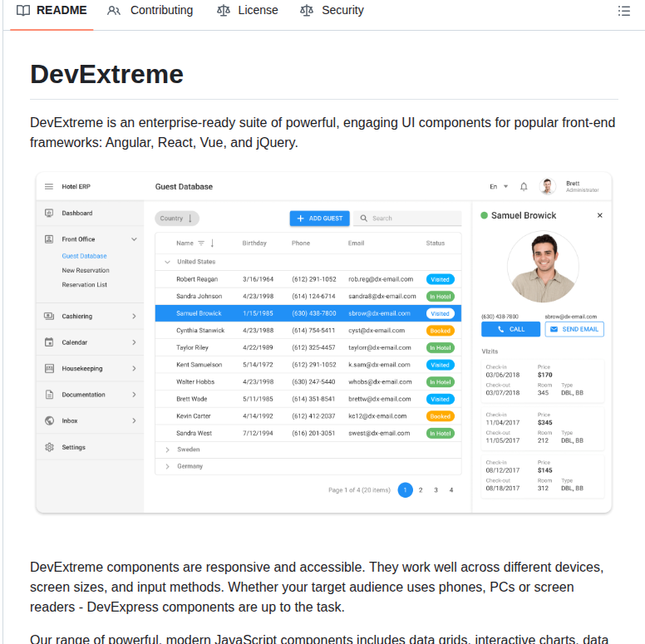
Task: Select the Kevin Carter row
Action: coord(308,416)
